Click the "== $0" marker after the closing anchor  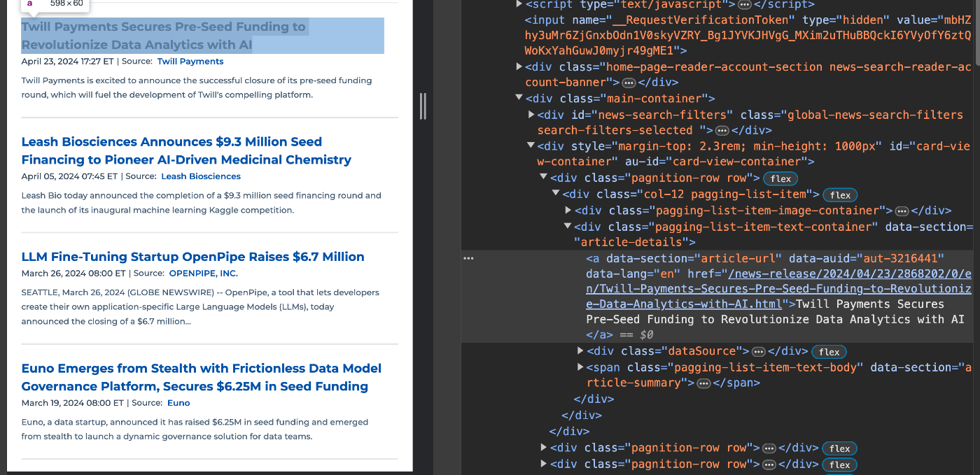[x=637, y=335]
